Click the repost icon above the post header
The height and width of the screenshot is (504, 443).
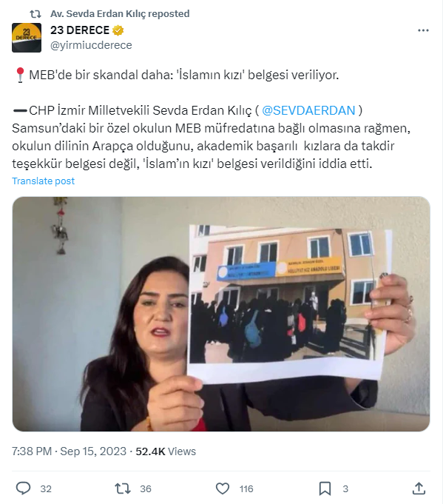(35, 14)
